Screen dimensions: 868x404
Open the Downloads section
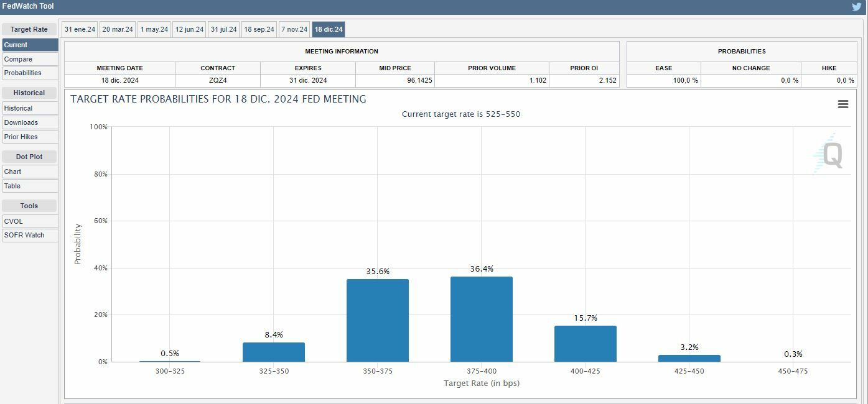click(x=30, y=122)
